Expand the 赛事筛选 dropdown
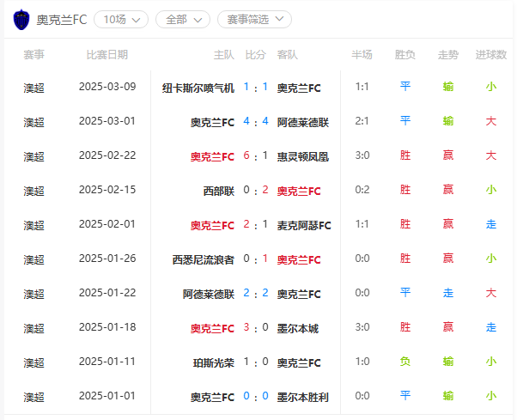 click(x=254, y=20)
